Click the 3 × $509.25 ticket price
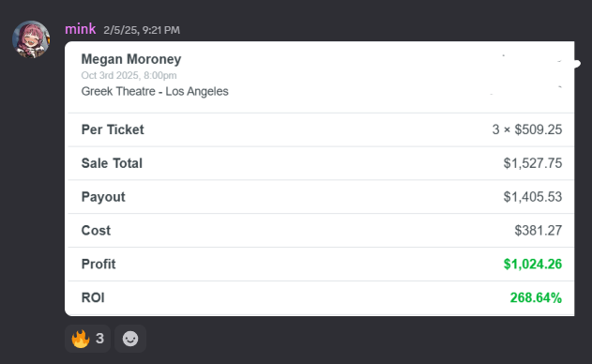The height and width of the screenshot is (364, 592). pyautogui.click(x=527, y=129)
